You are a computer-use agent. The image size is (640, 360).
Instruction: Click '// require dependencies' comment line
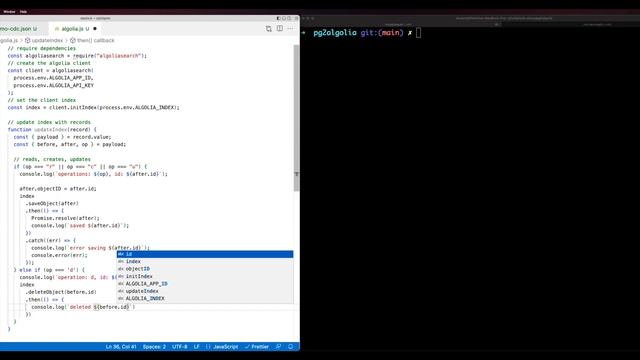pos(42,48)
